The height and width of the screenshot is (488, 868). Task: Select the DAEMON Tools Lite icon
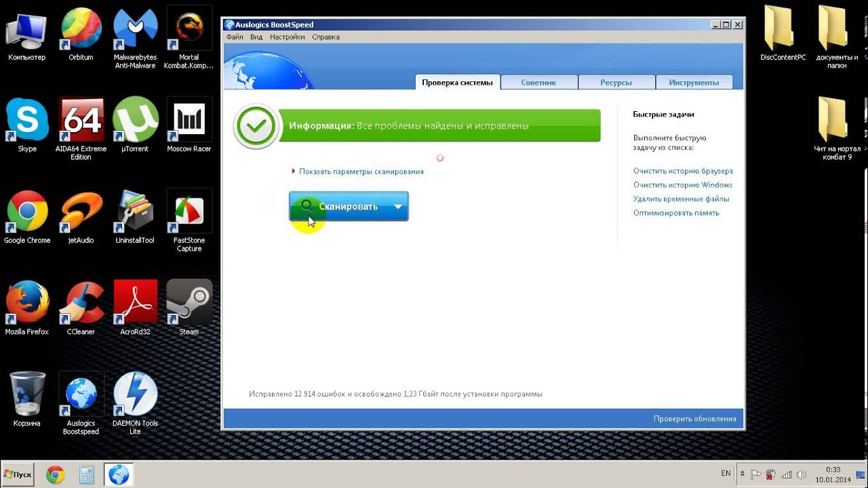(x=135, y=405)
